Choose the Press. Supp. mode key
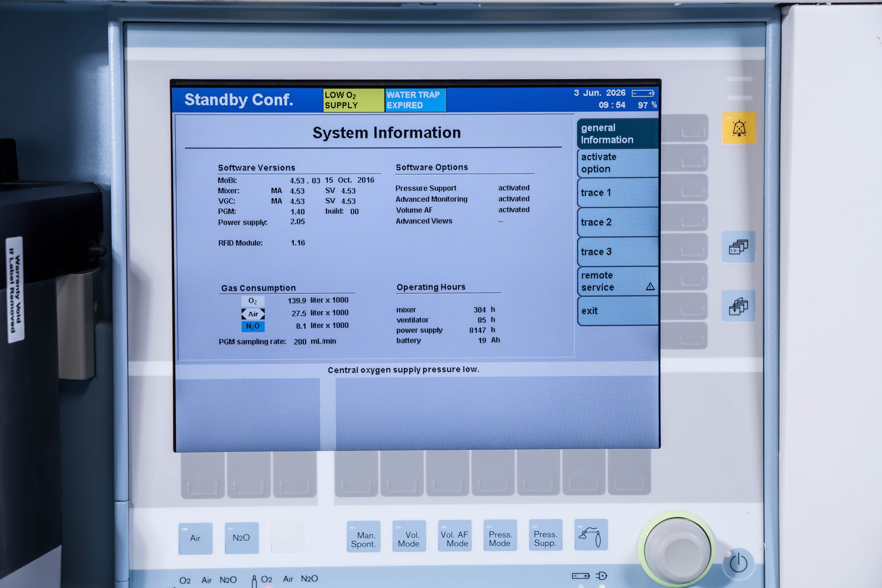Image resolution: width=882 pixels, height=588 pixels. pos(546,535)
